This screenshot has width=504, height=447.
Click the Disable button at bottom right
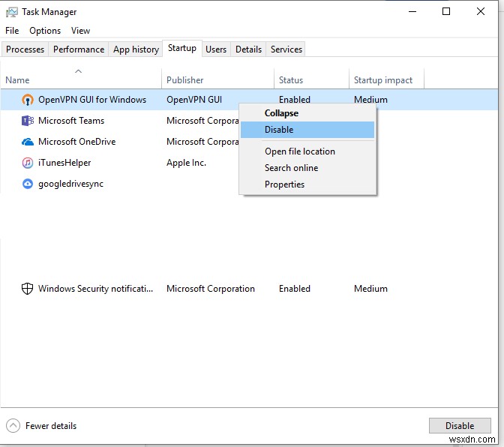460,426
